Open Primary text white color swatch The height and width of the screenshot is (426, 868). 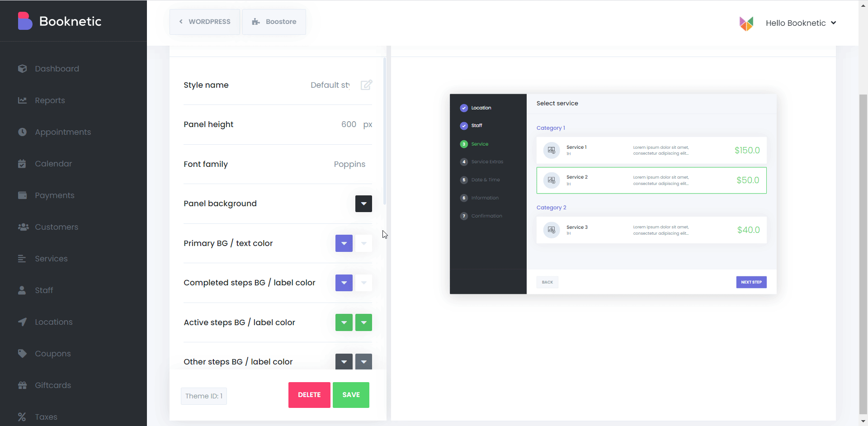tap(363, 243)
